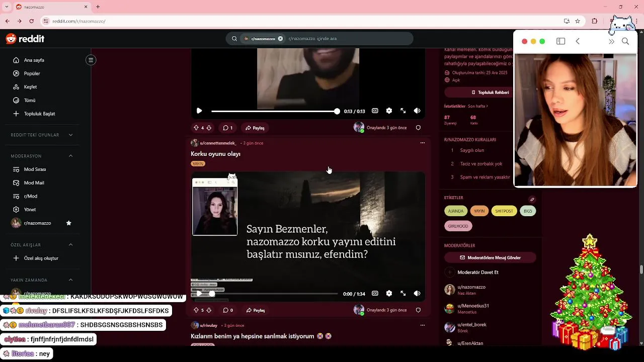This screenshot has height=362, width=644.
Task: Mute the top video
Action: (x=417, y=111)
